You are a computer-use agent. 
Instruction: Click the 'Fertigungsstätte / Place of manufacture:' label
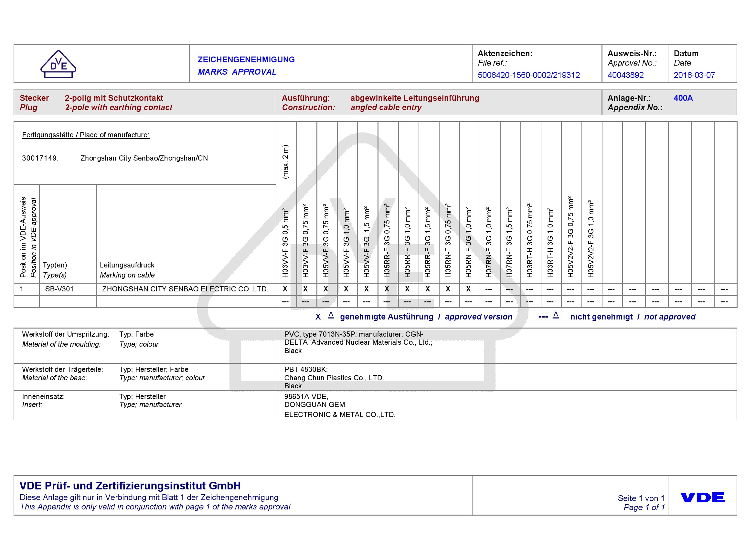click(x=86, y=135)
